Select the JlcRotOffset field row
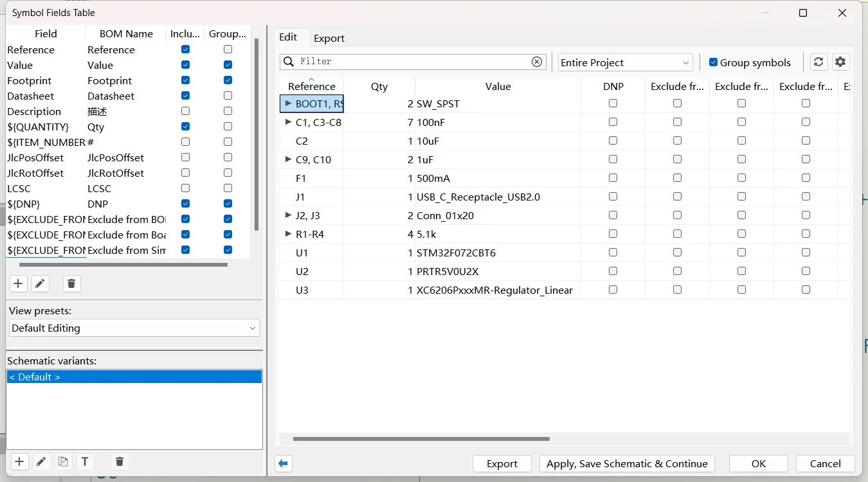This screenshot has width=868, height=482. pyautogui.click(x=127, y=173)
